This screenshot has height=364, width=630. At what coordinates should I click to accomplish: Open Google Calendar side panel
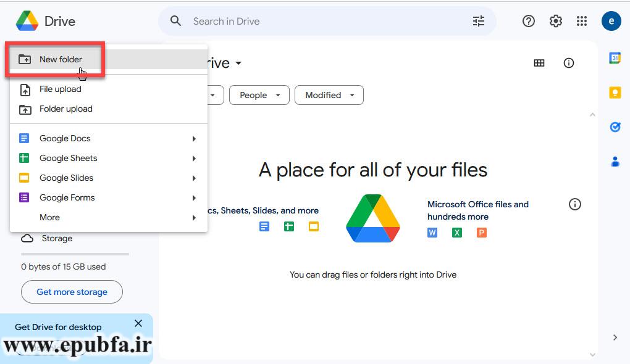point(615,58)
